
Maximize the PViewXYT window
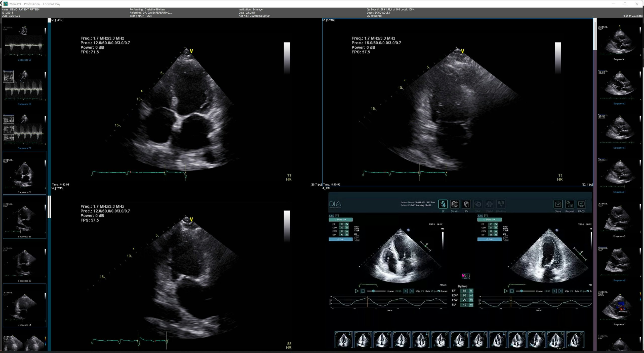(625, 4)
